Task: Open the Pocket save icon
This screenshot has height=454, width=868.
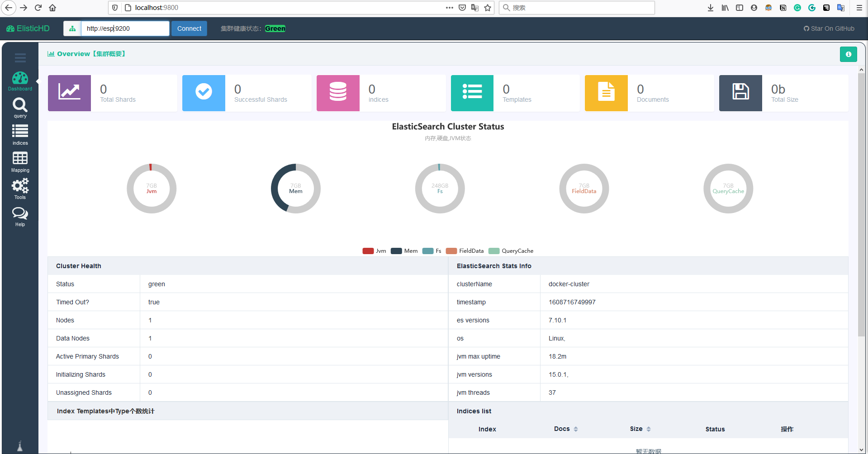Action: tap(462, 8)
